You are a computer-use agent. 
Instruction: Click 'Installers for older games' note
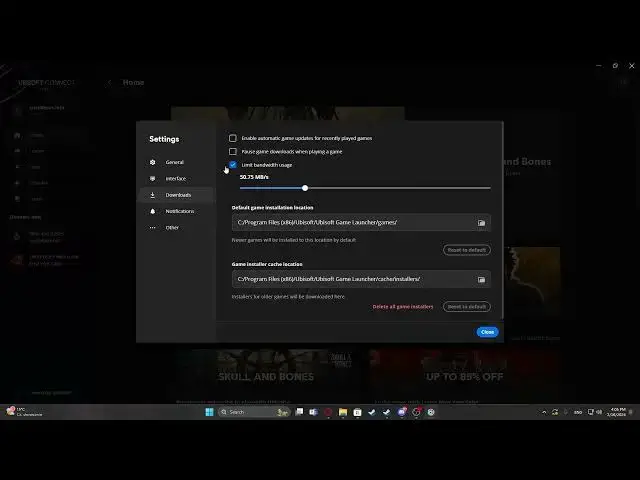(x=288, y=297)
